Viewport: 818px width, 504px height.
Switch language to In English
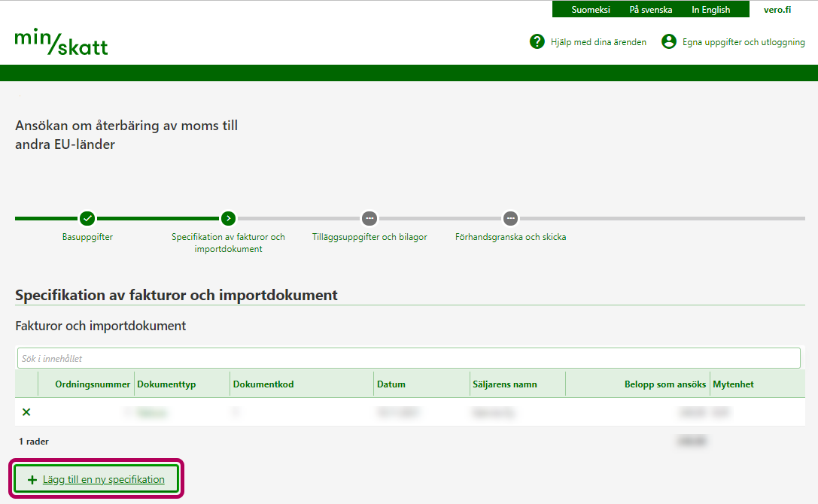pyautogui.click(x=710, y=10)
